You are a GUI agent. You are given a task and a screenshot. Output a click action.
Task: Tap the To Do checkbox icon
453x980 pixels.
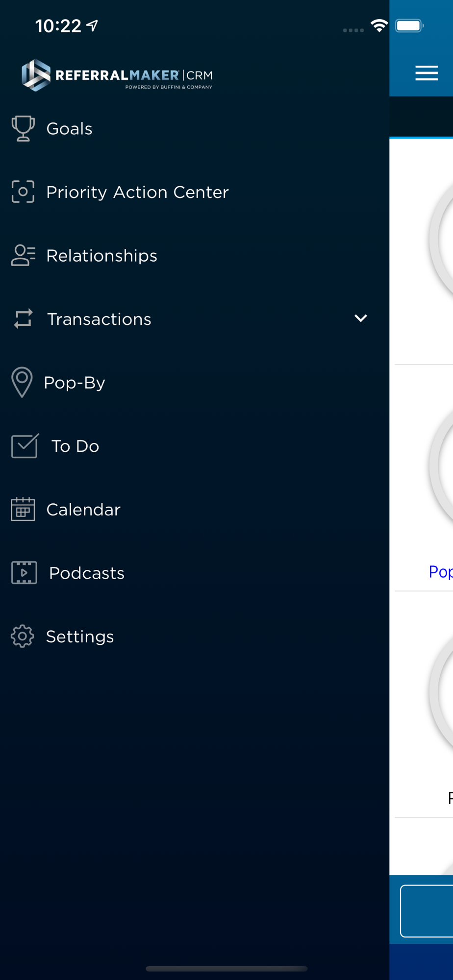25,446
